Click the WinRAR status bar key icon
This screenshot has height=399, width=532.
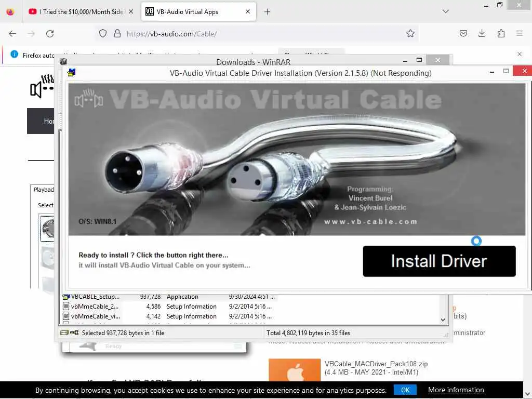tap(74, 333)
